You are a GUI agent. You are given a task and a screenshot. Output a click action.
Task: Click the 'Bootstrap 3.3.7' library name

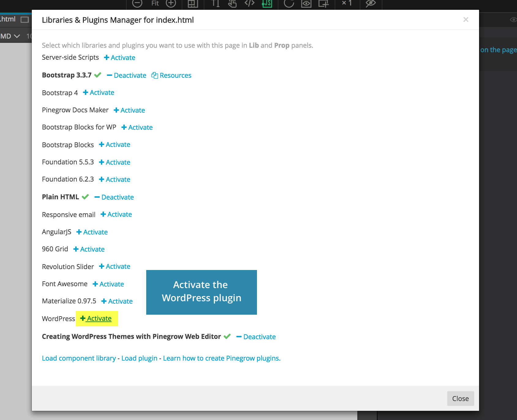point(67,75)
